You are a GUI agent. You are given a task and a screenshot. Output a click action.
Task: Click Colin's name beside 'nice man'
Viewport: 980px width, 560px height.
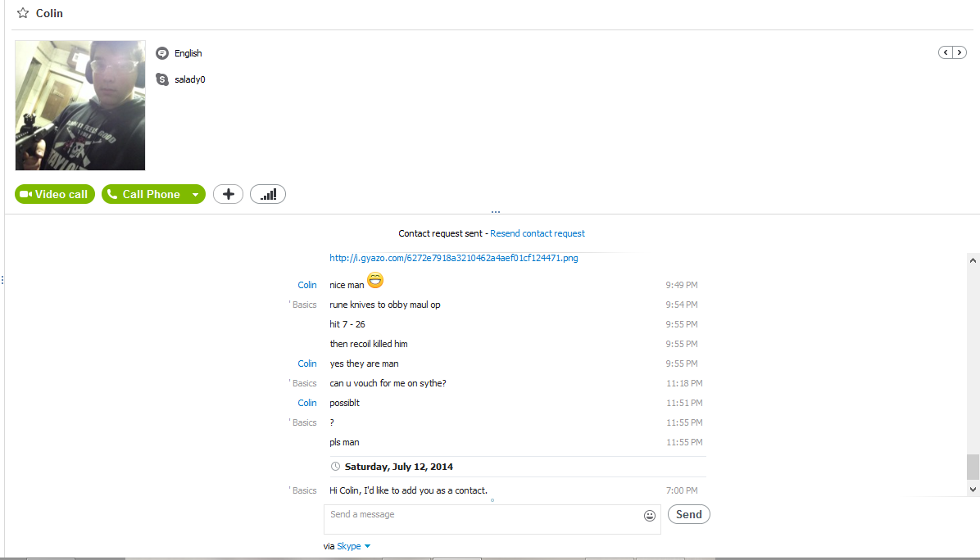coord(307,285)
